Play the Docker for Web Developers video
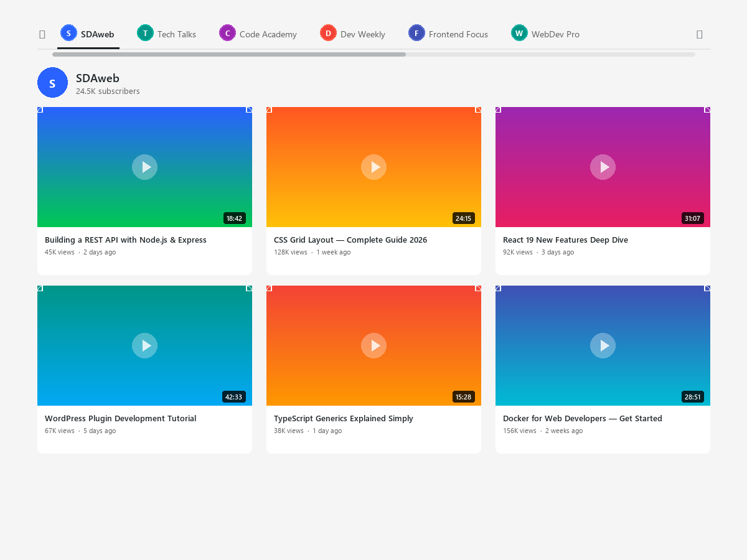 click(603, 345)
